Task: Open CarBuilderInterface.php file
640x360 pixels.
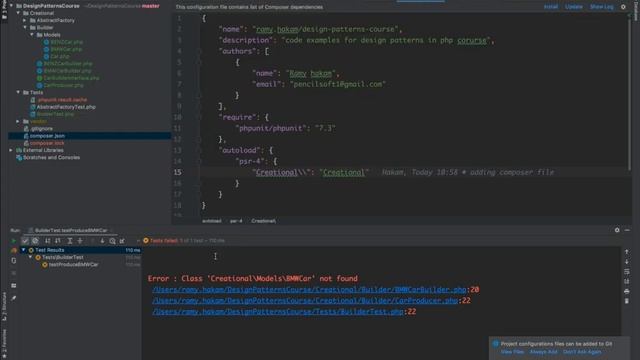Action: click(x=71, y=78)
